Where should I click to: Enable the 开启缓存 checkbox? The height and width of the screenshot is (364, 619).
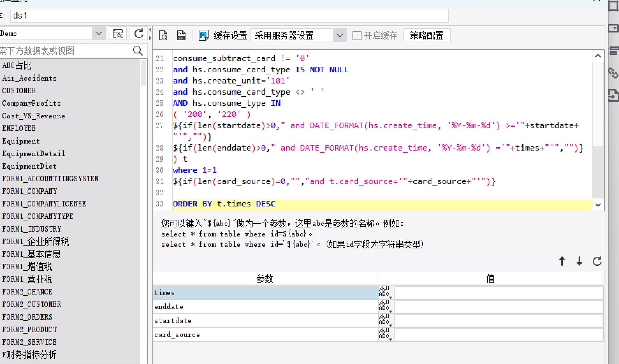coord(357,36)
